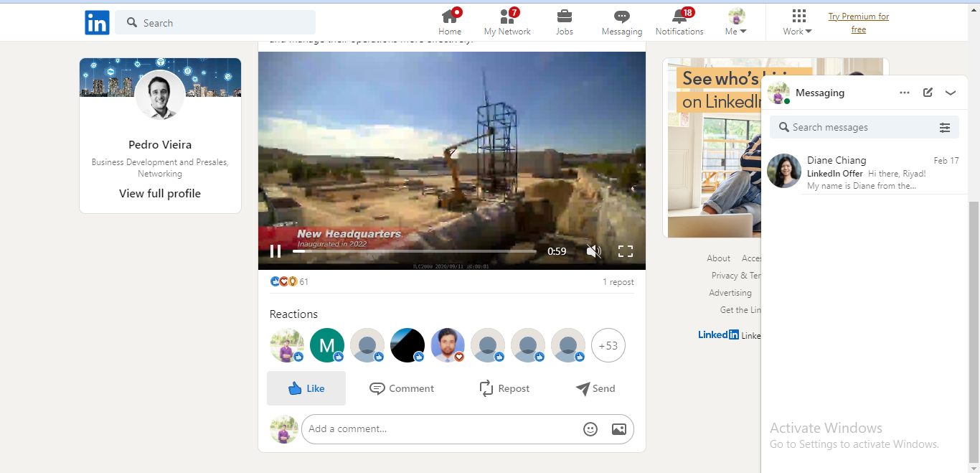The image size is (980, 473).
Task: Pause the video playback
Action: (x=275, y=251)
